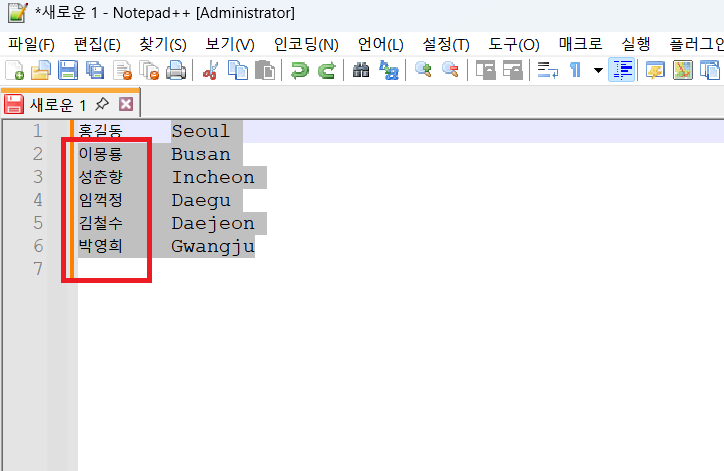
Task: Open the 도구(O) menu
Action: coord(514,44)
